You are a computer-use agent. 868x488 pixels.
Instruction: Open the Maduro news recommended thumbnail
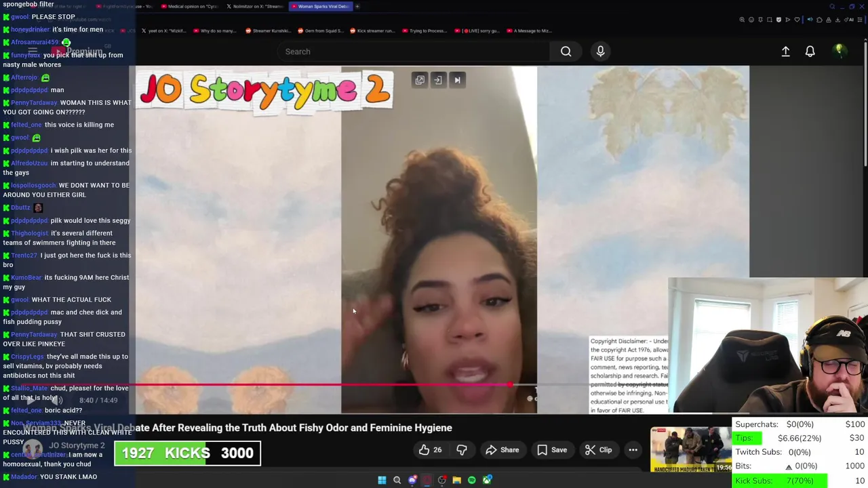(x=690, y=449)
